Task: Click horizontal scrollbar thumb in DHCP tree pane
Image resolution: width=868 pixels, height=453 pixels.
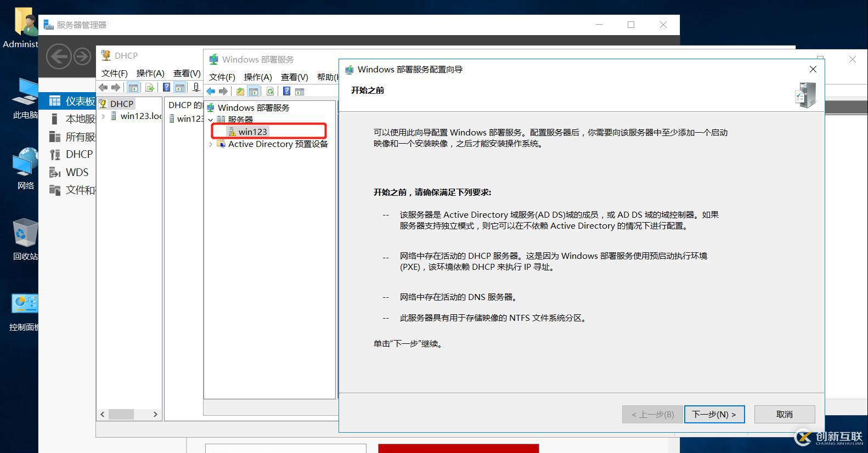Action: [x=121, y=415]
